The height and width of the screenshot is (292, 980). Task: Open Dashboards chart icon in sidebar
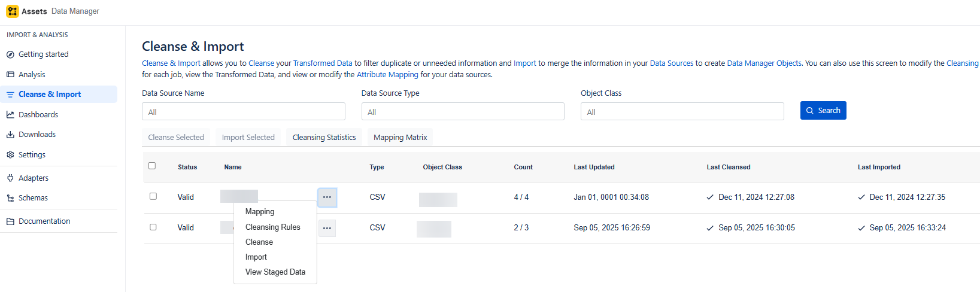click(10, 115)
